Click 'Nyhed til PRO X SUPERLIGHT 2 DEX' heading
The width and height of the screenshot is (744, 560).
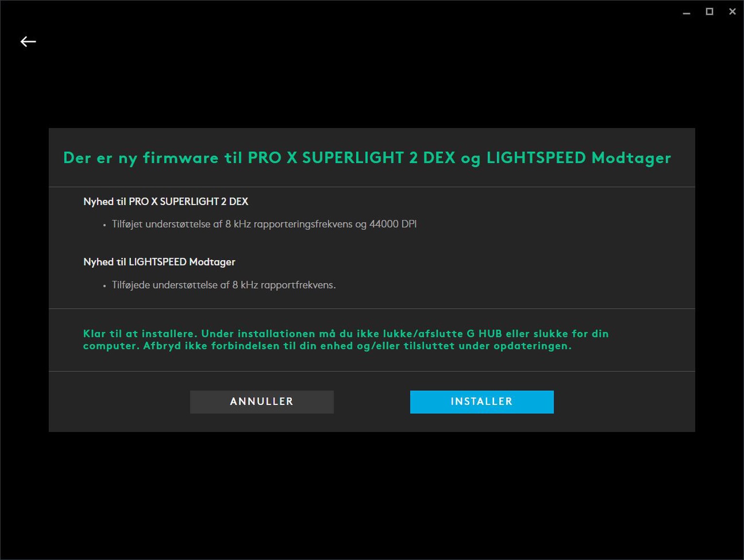(x=166, y=201)
